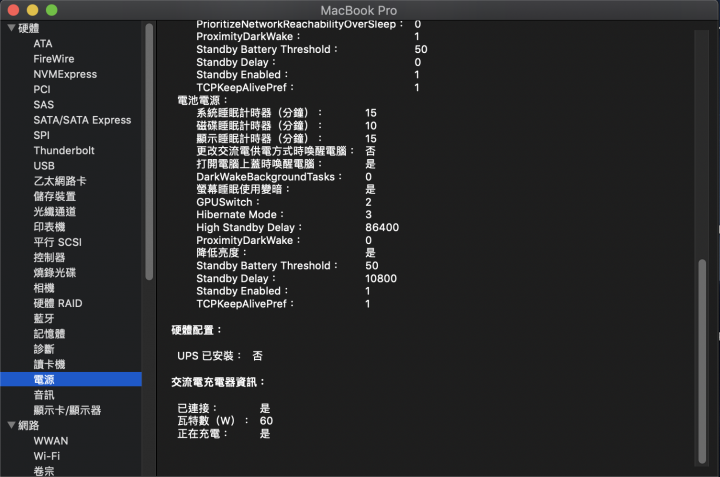Screen dimensions: 720x477
Task: Click the 已連接 row
Action: 224,408
